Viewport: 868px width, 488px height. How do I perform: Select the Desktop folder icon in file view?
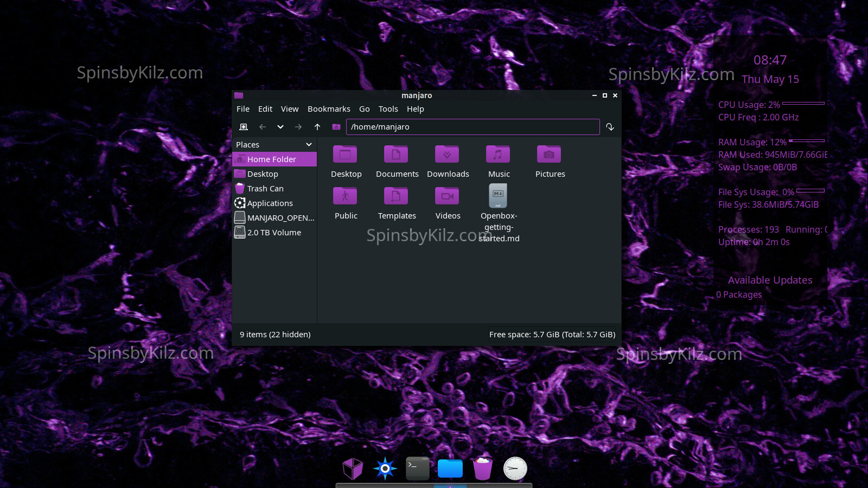pos(345,154)
